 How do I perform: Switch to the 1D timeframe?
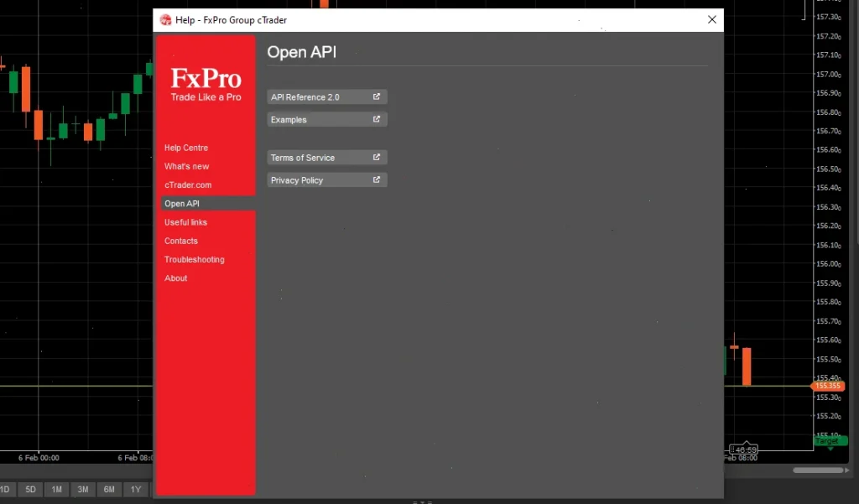click(7, 489)
